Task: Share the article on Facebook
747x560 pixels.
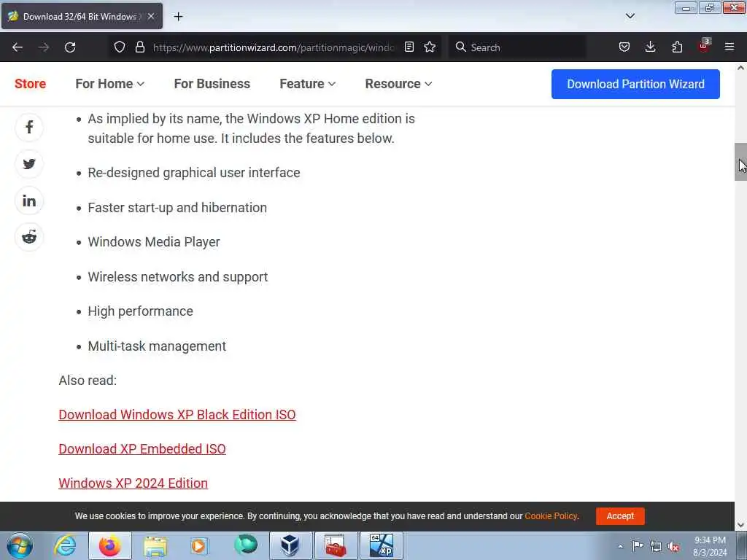Action: point(29,127)
